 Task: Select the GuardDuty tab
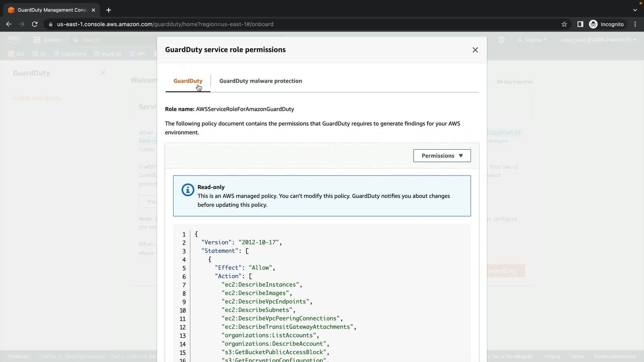[x=188, y=81]
